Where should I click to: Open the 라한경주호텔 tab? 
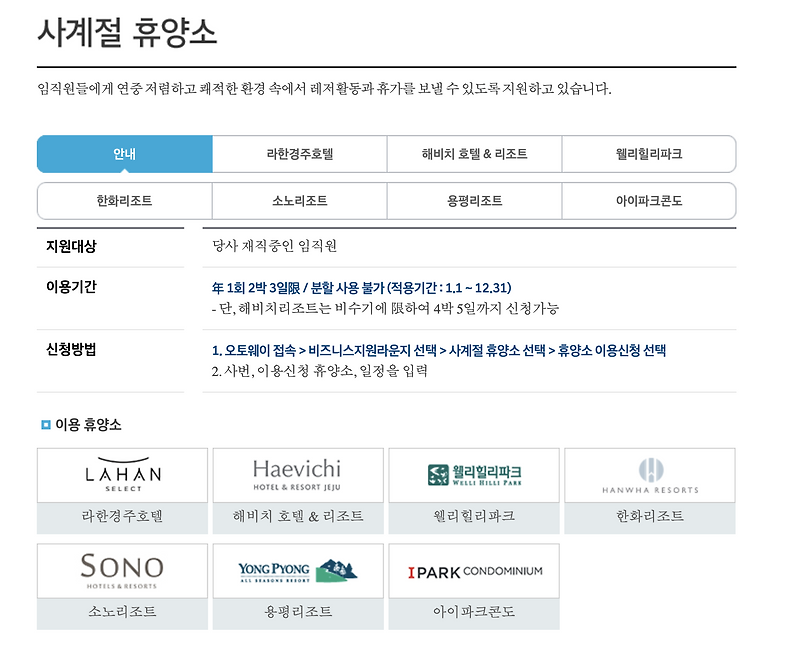299,154
